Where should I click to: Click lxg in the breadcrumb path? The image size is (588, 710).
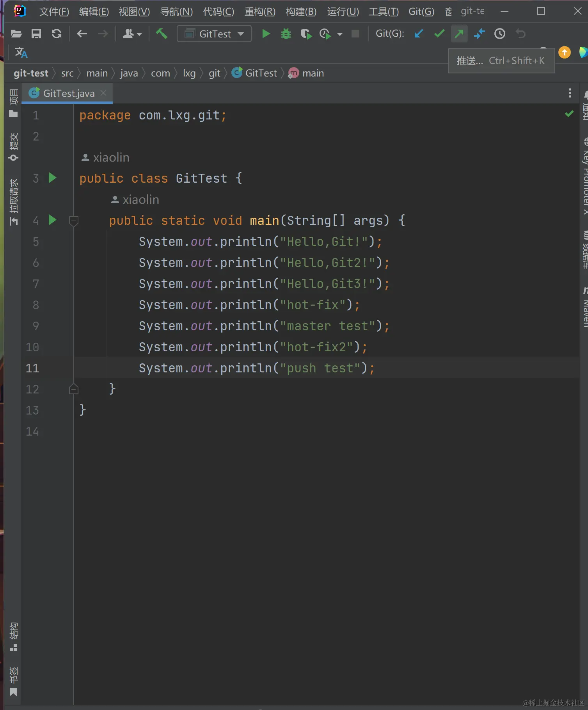coord(189,73)
